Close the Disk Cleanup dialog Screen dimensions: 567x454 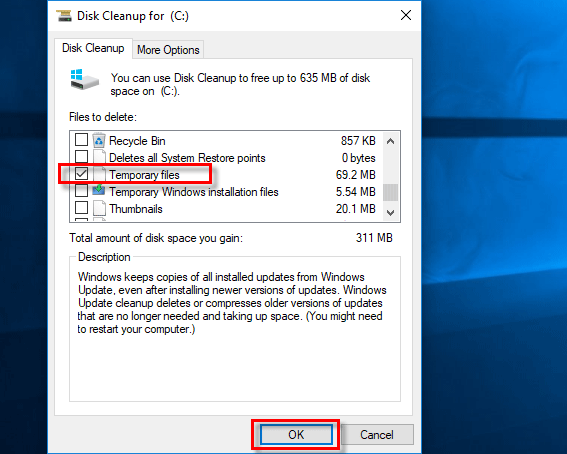(x=406, y=15)
